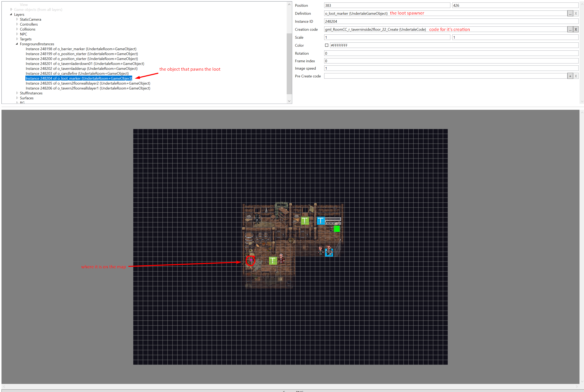Click the dark-haired woman NPC sprite
Image resolution: width=584 pixels, height=392 pixels.
point(320,250)
